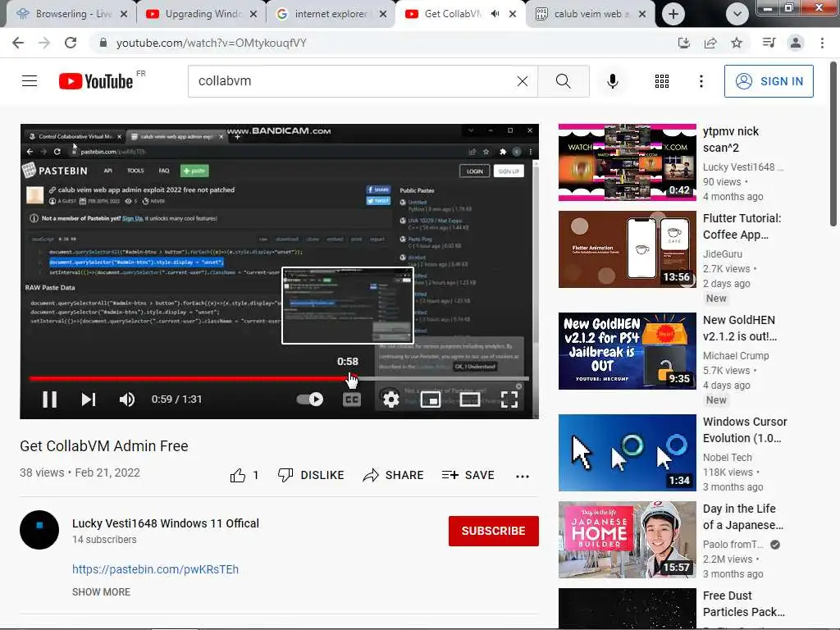Skip to the next video

89,399
